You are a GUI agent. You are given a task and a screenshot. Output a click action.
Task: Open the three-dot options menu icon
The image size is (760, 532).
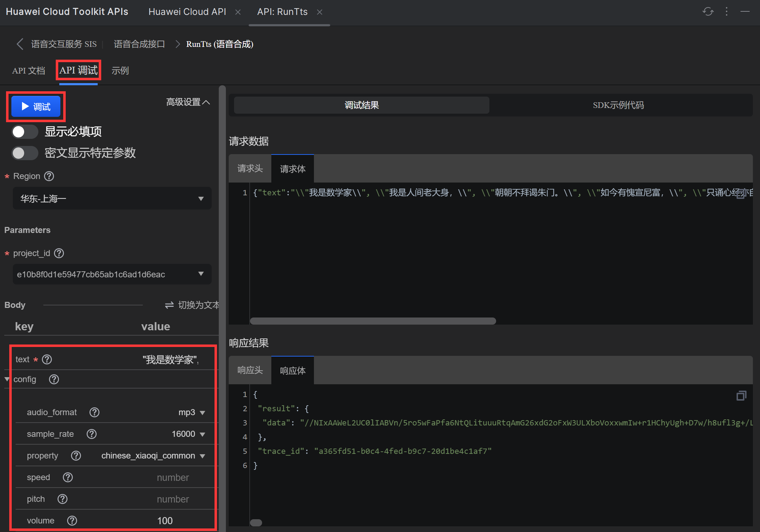(727, 12)
